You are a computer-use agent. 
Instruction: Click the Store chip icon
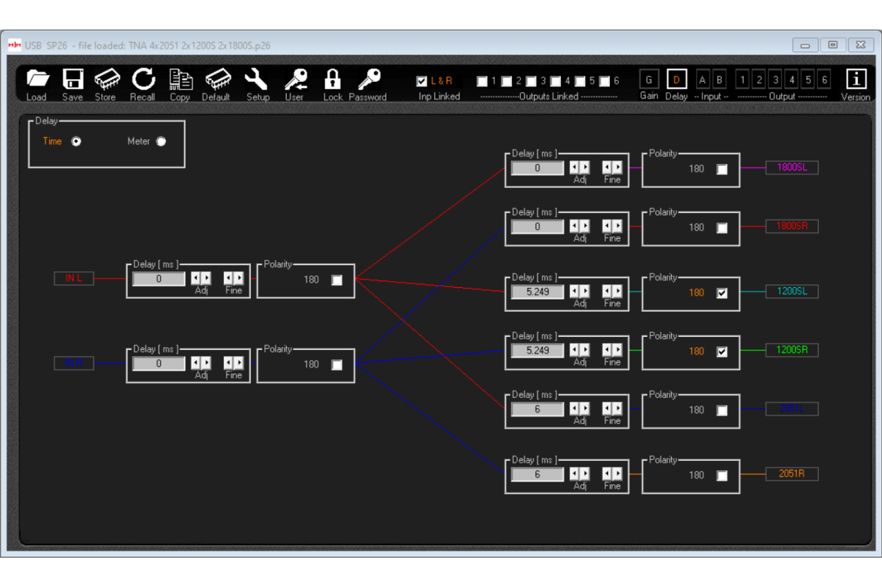pyautogui.click(x=106, y=80)
